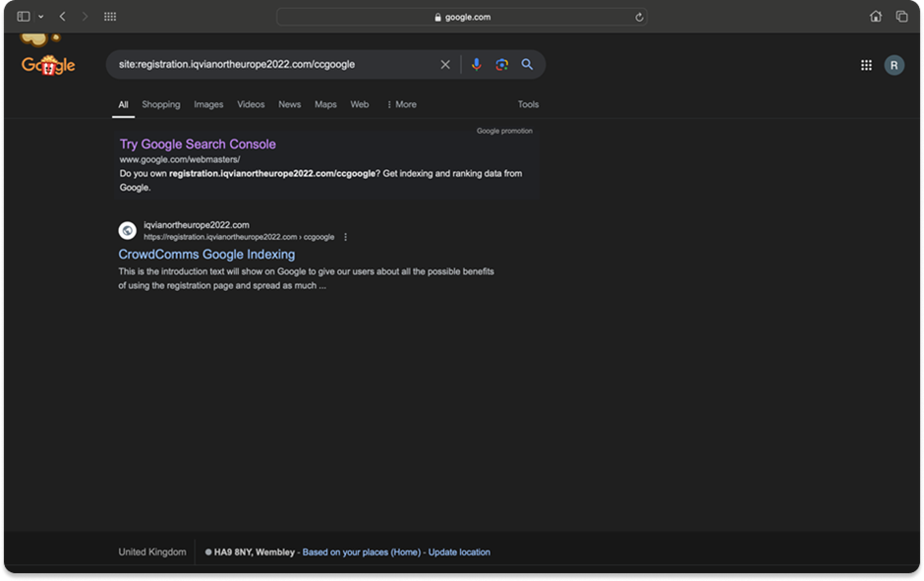The width and height of the screenshot is (924, 581).
Task: Open the search Tools button
Action: click(x=528, y=104)
